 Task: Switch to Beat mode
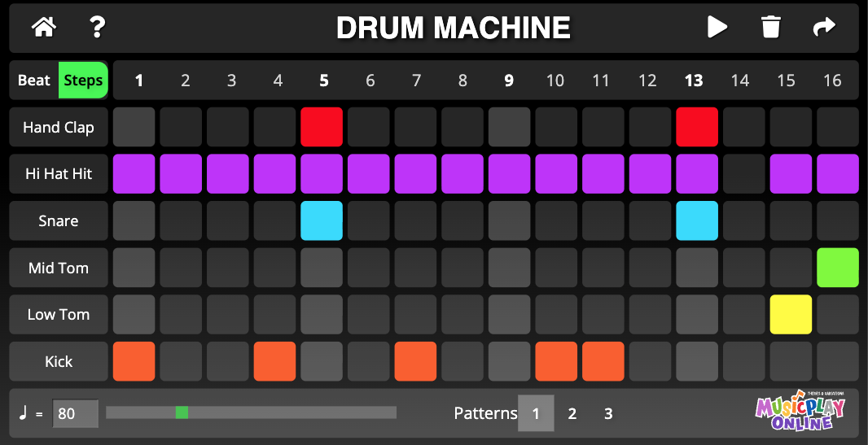click(x=34, y=81)
